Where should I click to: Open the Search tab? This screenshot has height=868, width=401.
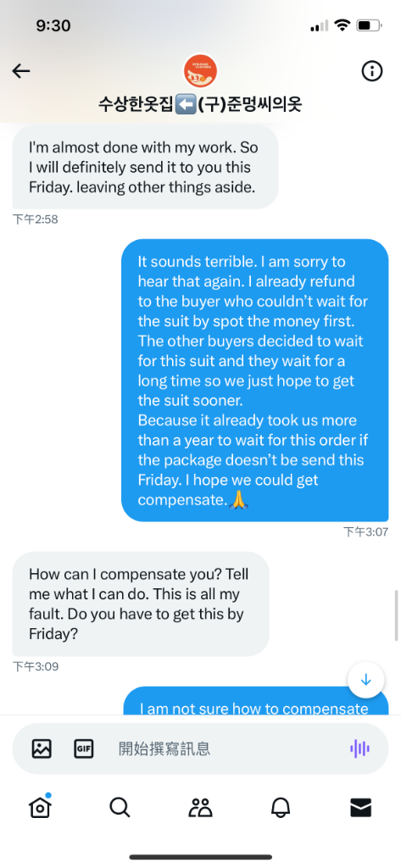(120, 808)
